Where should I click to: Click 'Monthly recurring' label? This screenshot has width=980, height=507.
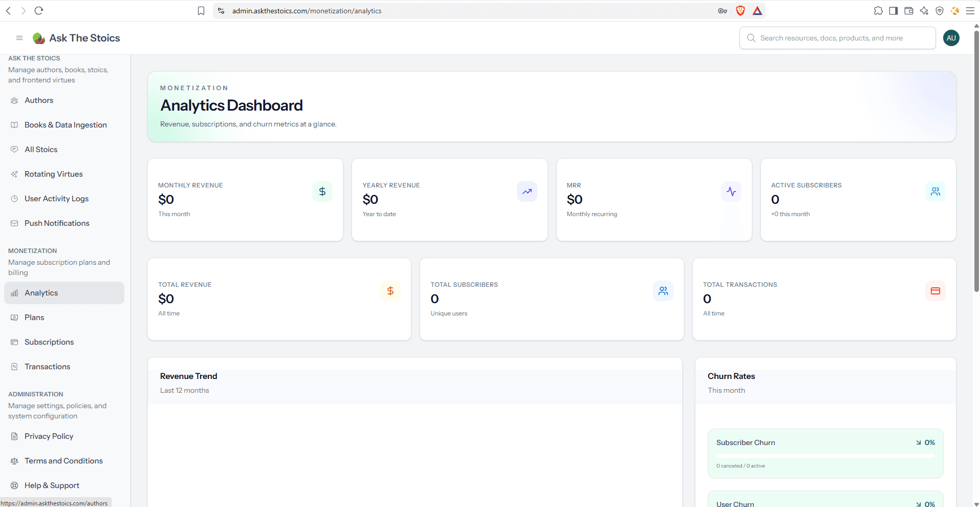point(592,214)
